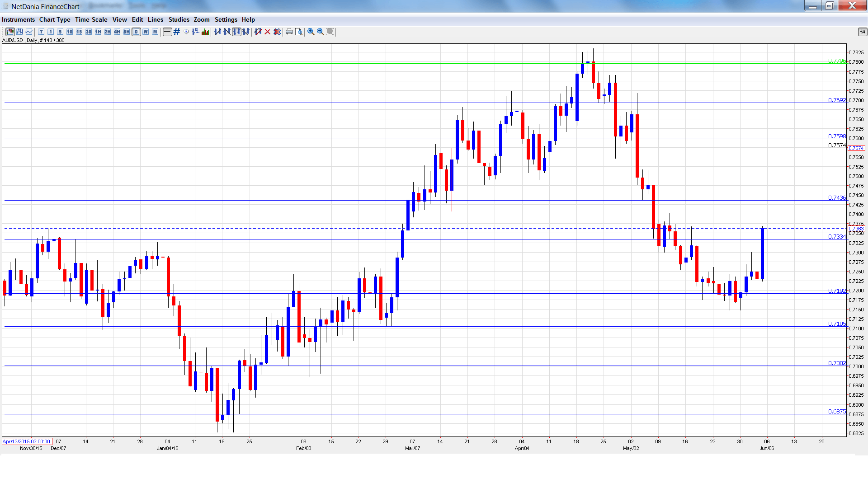Click the Apr/13/2015 date field
868x488 pixels.
(x=27, y=441)
